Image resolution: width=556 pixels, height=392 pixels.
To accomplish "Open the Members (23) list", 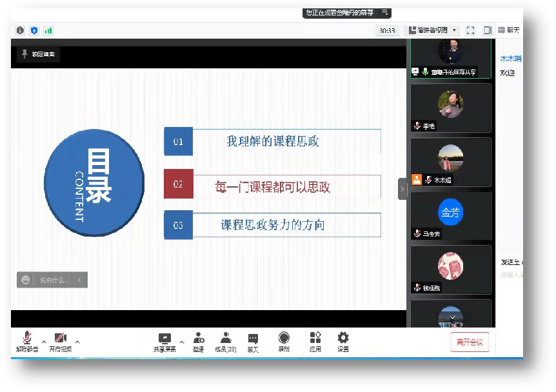I will tap(226, 339).
